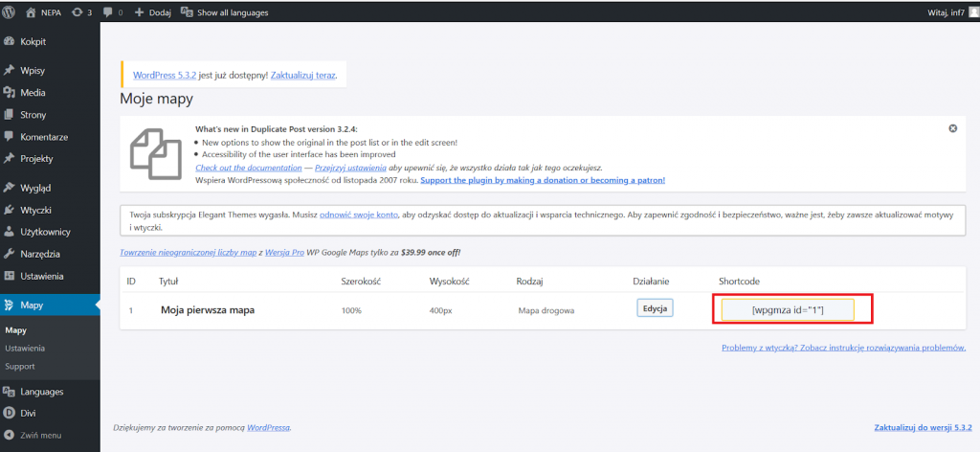Open the NEPA site home icon
The height and width of the screenshot is (452, 980).
point(31,11)
